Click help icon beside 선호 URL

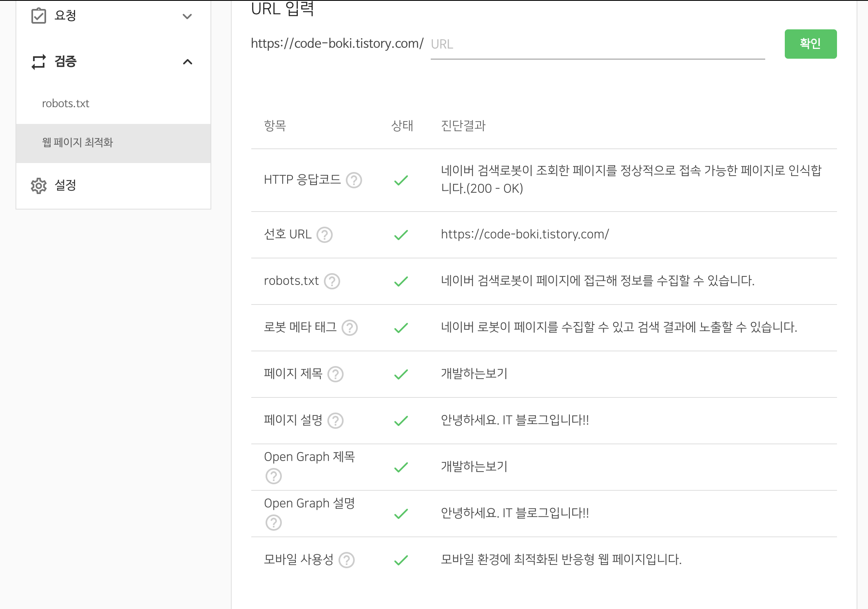(x=325, y=235)
